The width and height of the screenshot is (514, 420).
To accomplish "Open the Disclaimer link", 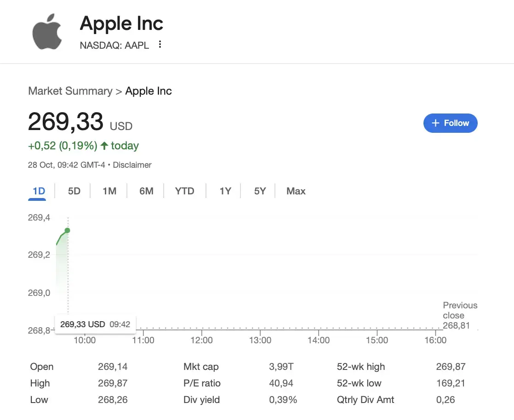I will 132,165.
